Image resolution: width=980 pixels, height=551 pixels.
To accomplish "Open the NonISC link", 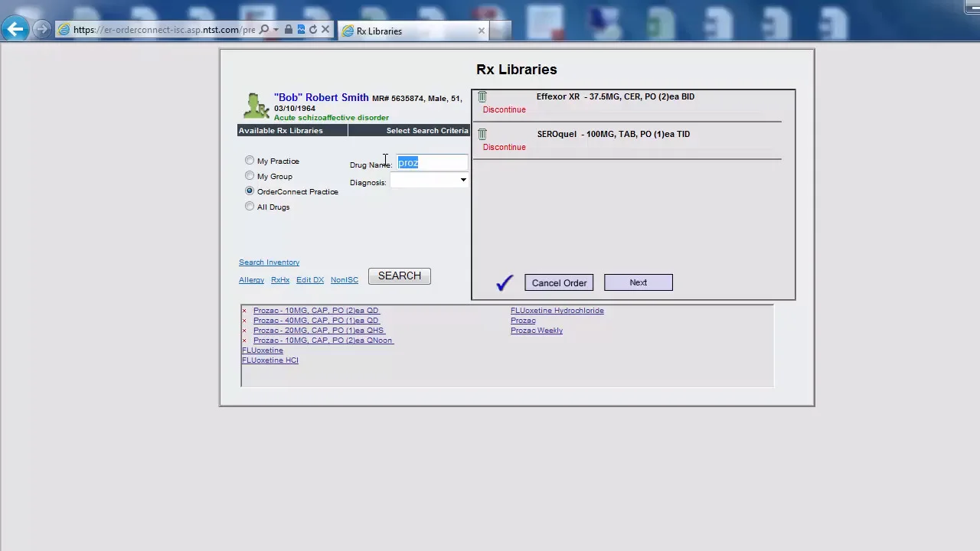I will (x=345, y=280).
